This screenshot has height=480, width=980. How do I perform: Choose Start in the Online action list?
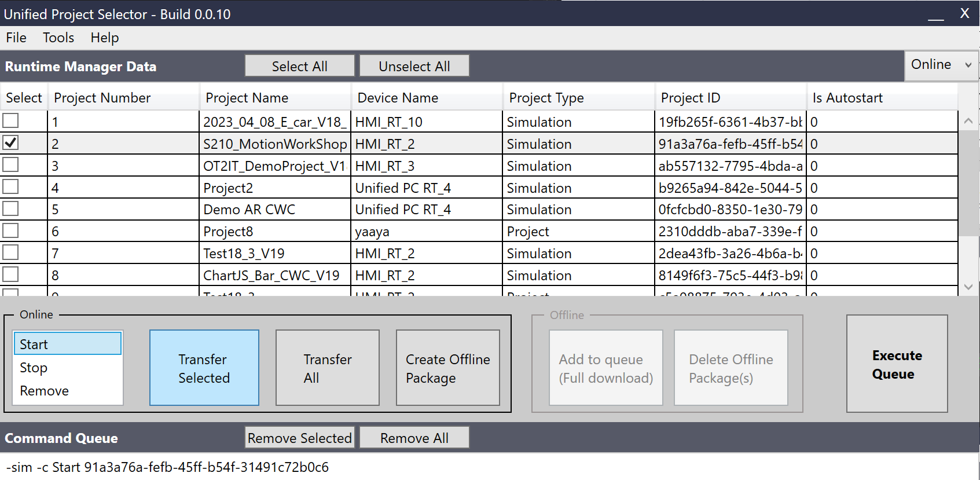coord(68,344)
